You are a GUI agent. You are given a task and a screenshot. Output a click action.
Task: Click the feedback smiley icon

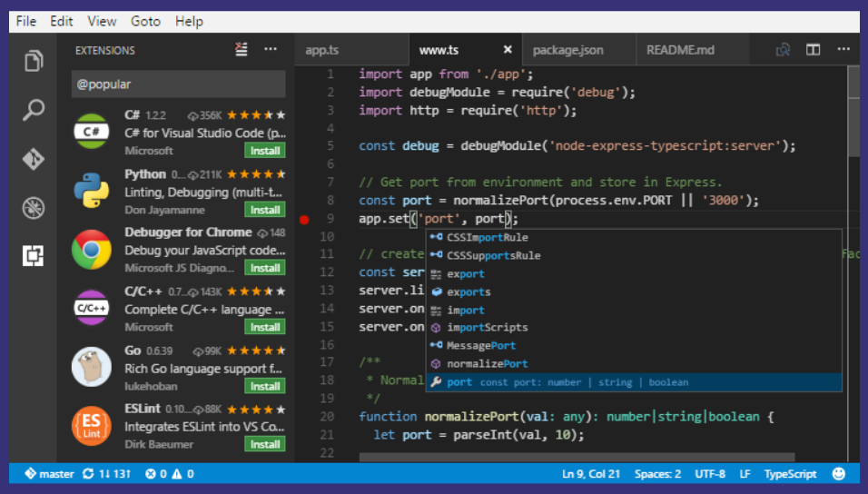click(x=839, y=473)
